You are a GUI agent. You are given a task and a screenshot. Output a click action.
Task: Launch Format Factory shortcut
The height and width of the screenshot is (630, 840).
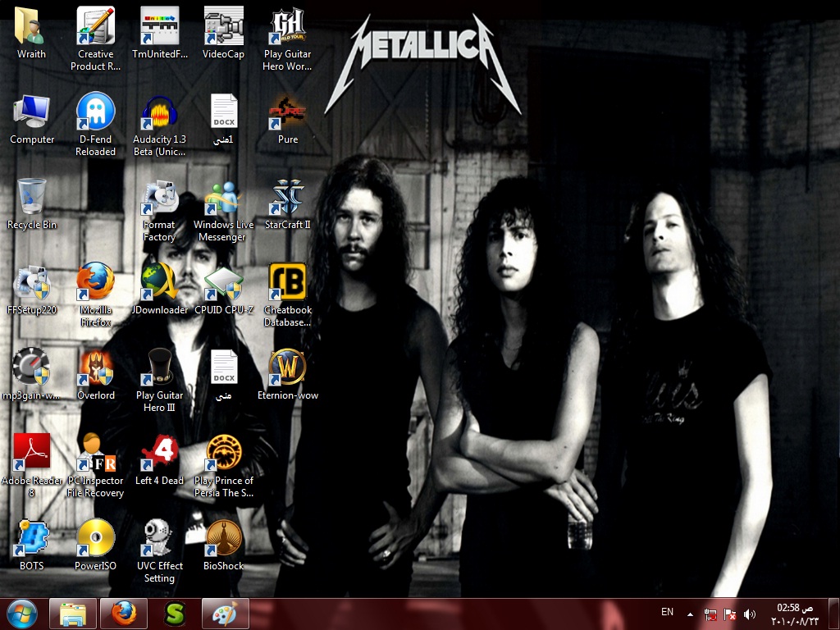159,199
